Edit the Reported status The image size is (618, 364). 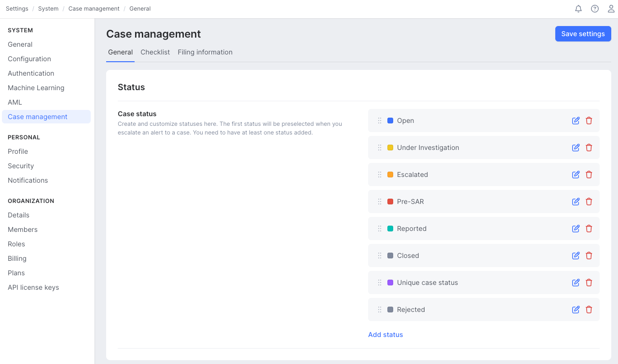point(576,229)
